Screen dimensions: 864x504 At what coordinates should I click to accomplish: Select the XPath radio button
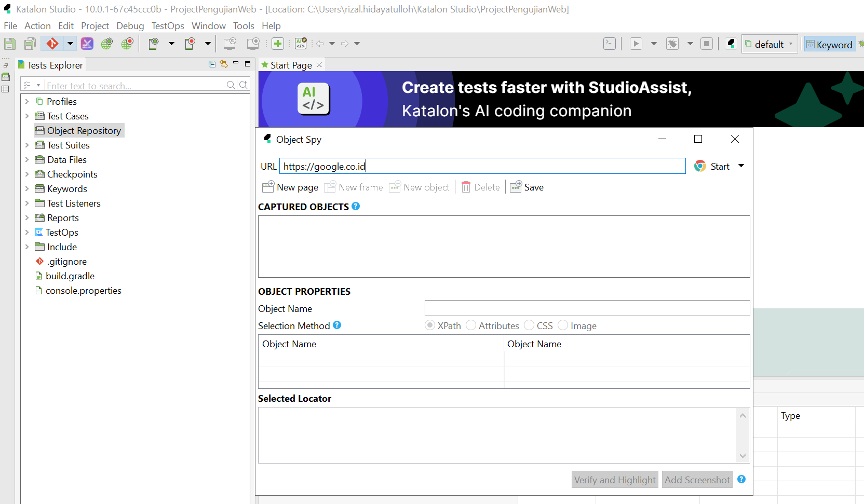[430, 325]
